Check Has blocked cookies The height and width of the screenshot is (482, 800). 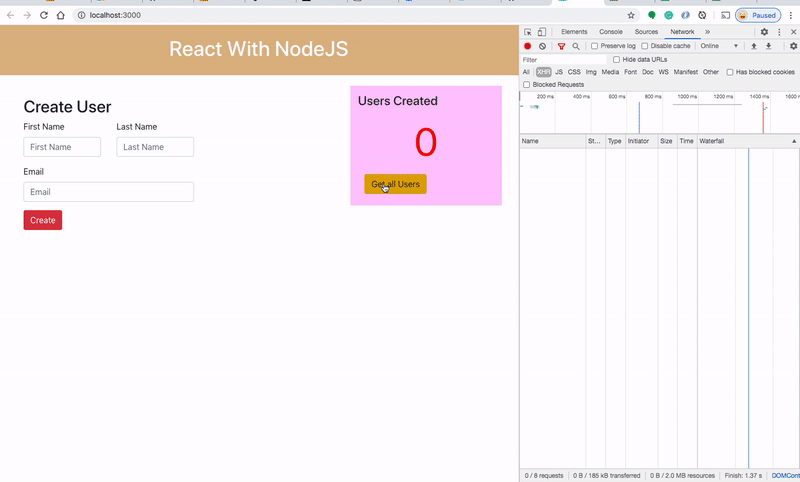coord(730,72)
